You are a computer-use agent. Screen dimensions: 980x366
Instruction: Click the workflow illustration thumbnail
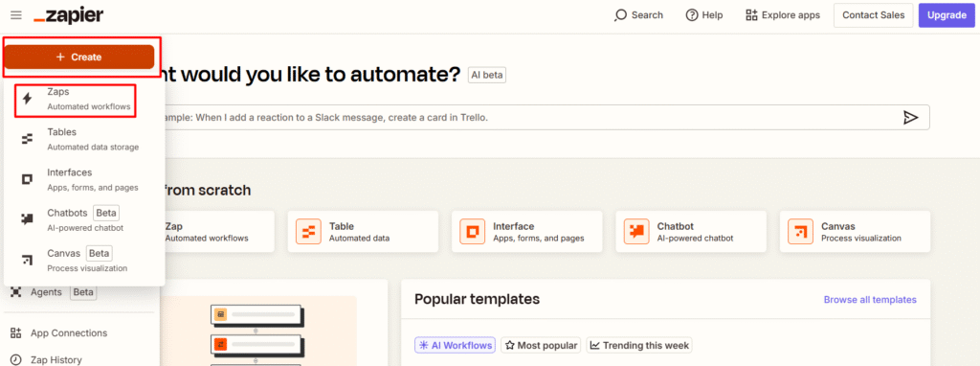[258, 331]
